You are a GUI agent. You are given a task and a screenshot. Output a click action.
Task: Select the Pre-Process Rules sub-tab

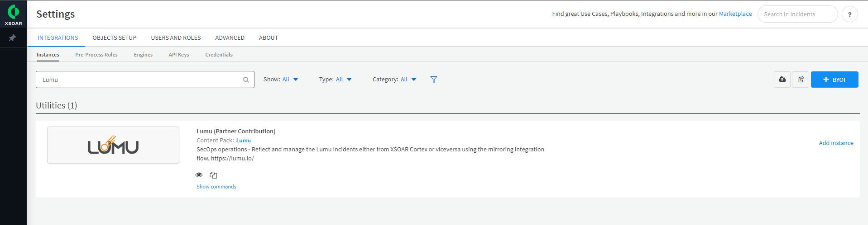(x=96, y=55)
